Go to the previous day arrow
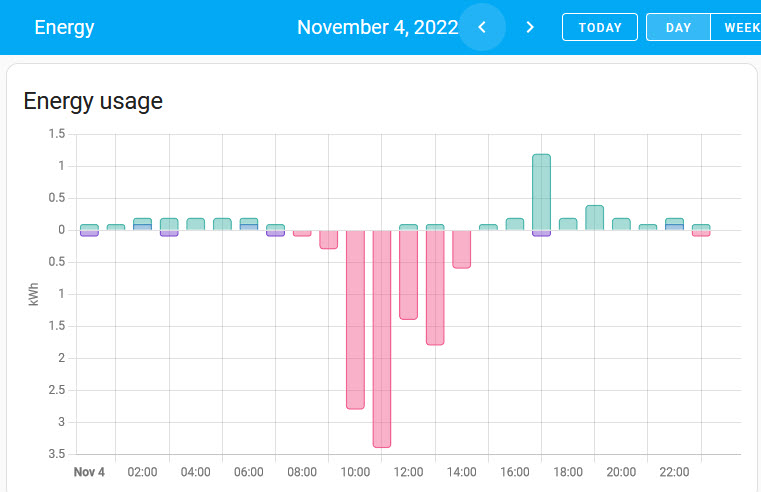The width and height of the screenshot is (761, 492). click(482, 27)
